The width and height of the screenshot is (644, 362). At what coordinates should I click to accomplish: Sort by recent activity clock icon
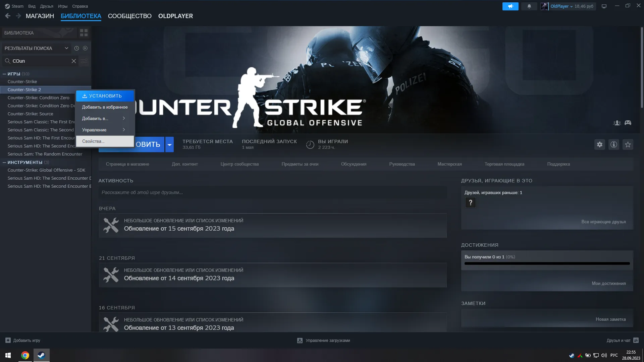pos(76,48)
